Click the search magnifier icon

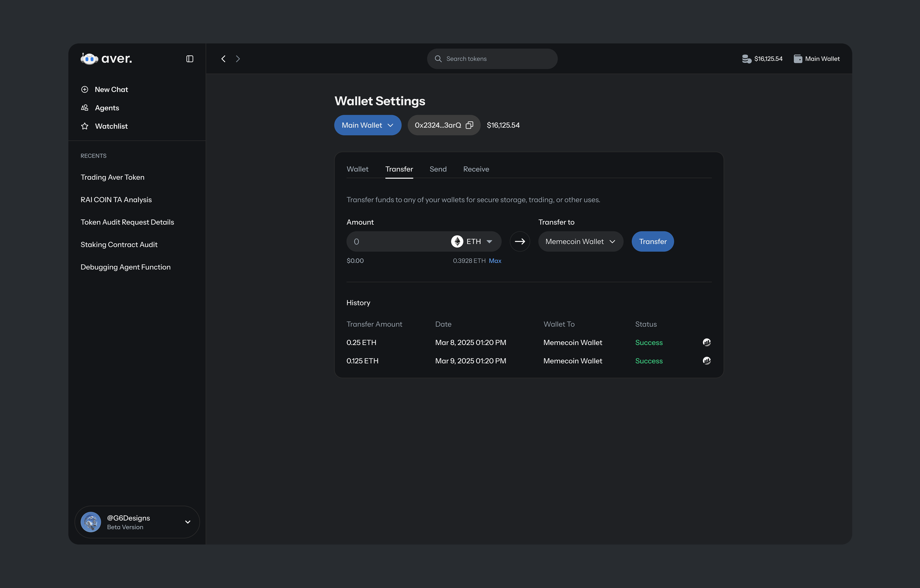coord(438,59)
